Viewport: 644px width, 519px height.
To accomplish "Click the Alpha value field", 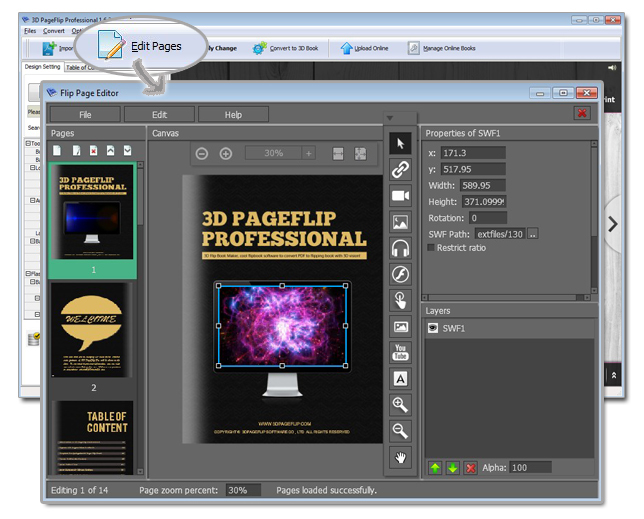I will coord(531,467).
